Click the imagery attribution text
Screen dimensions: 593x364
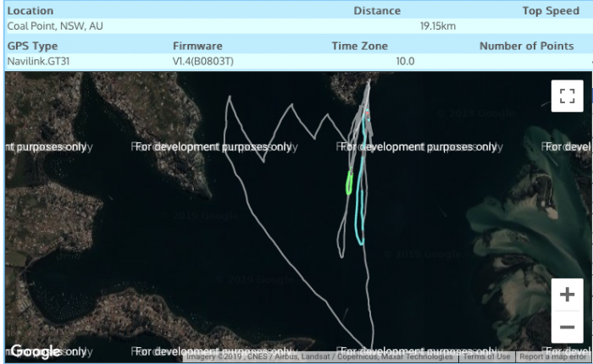click(x=319, y=357)
